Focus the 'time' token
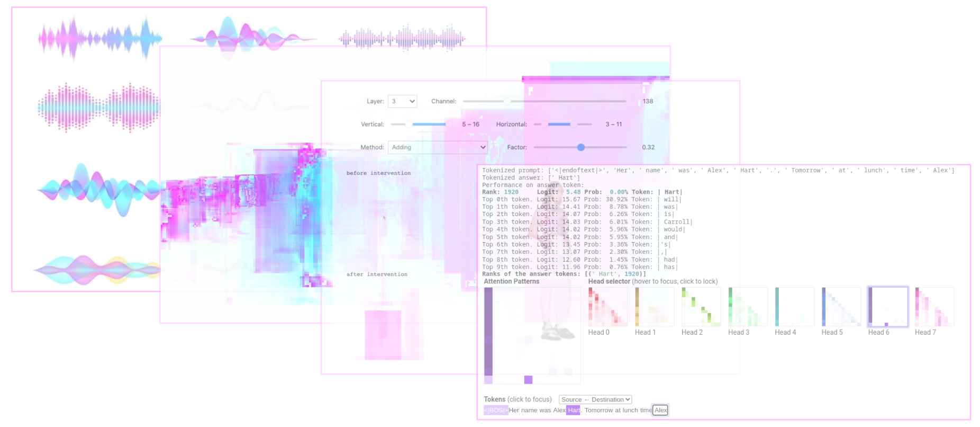 tap(646, 410)
